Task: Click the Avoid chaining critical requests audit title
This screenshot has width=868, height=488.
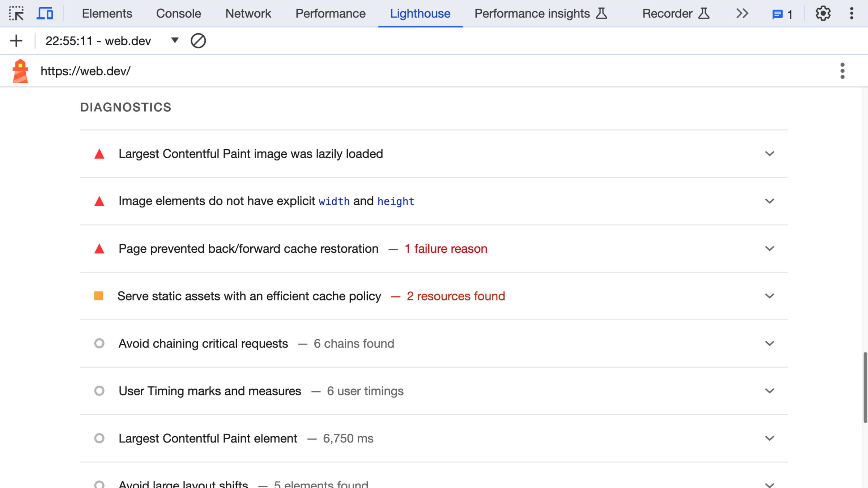Action: (203, 343)
